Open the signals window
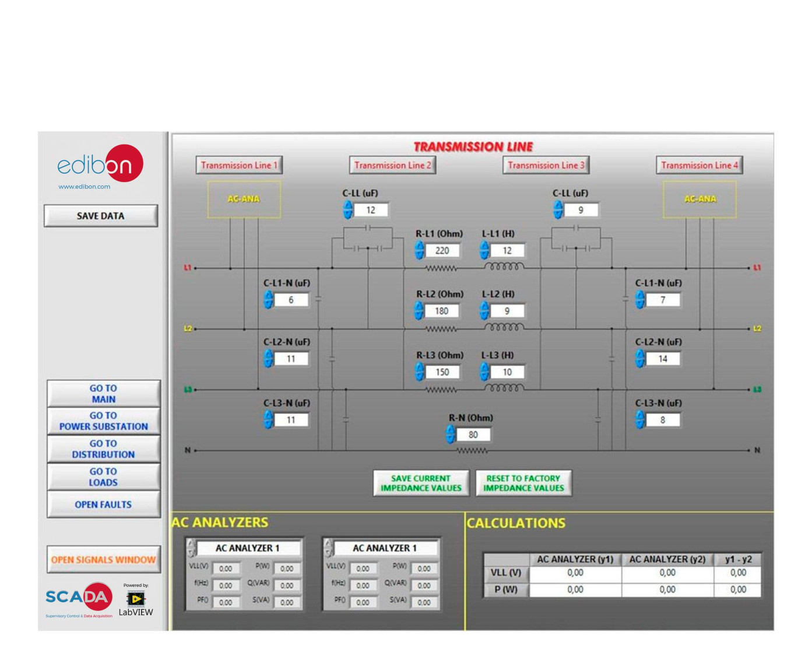 (x=103, y=560)
